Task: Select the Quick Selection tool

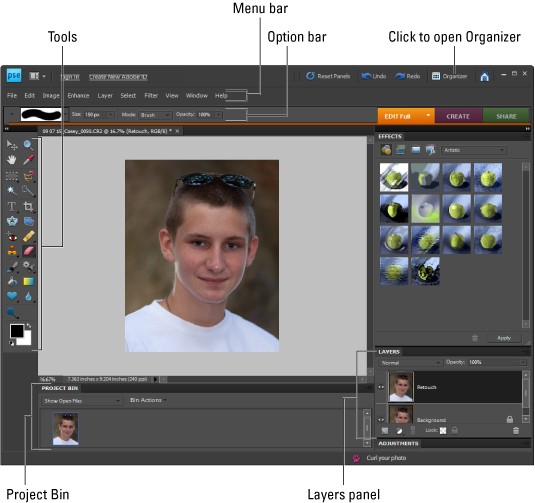Action: (x=28, y=190)
